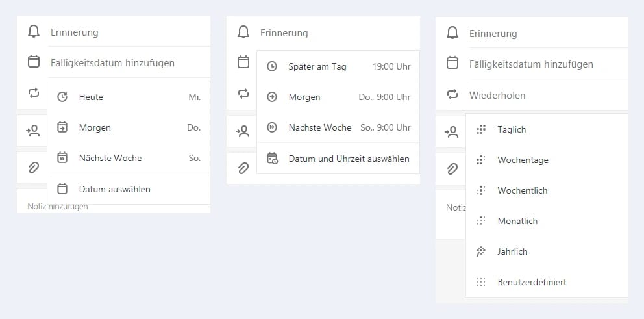The image size is (644, 319).
Task: Select Wochentage repeat option
Action: pos(547,160)
